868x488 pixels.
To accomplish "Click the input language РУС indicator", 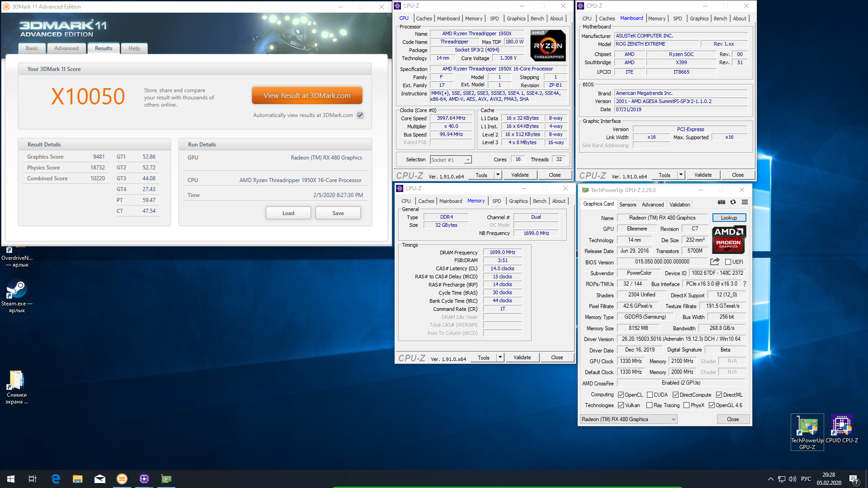I will pyautogui.click(x=806, y=479).
